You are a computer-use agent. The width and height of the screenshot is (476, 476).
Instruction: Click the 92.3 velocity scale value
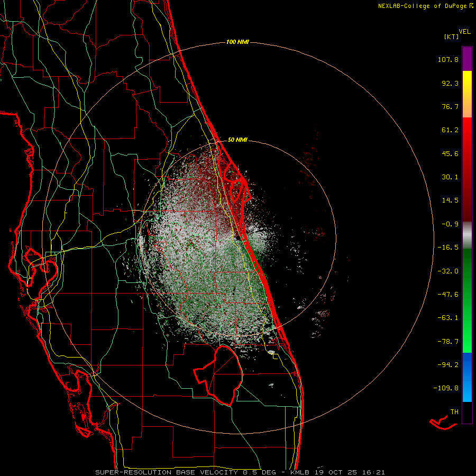450,83
